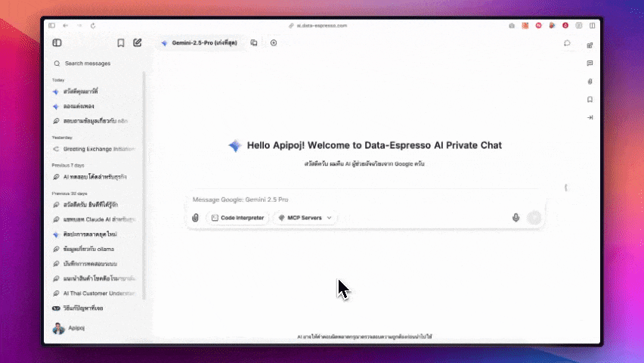Attach a file with paperclip in composer
This screenshot has width=644, height=363.
point(196,218)
